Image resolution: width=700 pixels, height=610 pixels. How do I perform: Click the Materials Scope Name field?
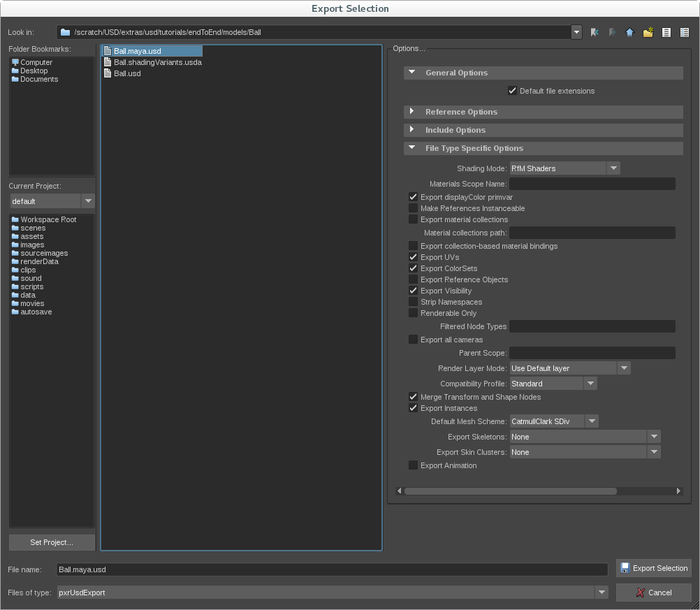[592, 184]
